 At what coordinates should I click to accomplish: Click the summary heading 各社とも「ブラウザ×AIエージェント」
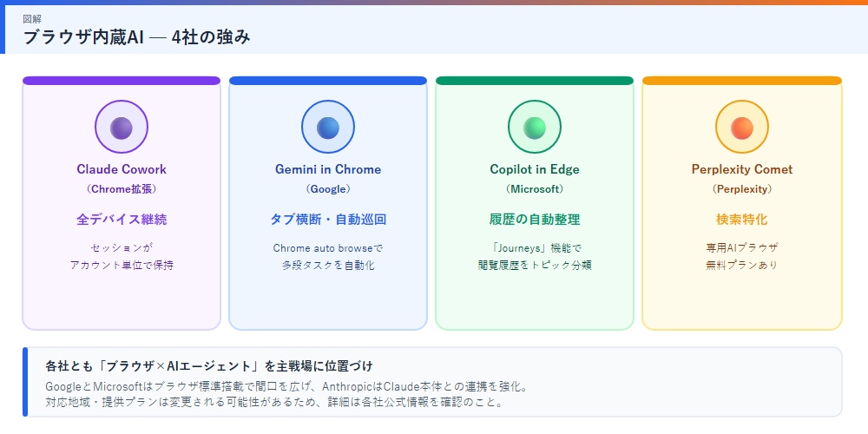tap(152, 366)
